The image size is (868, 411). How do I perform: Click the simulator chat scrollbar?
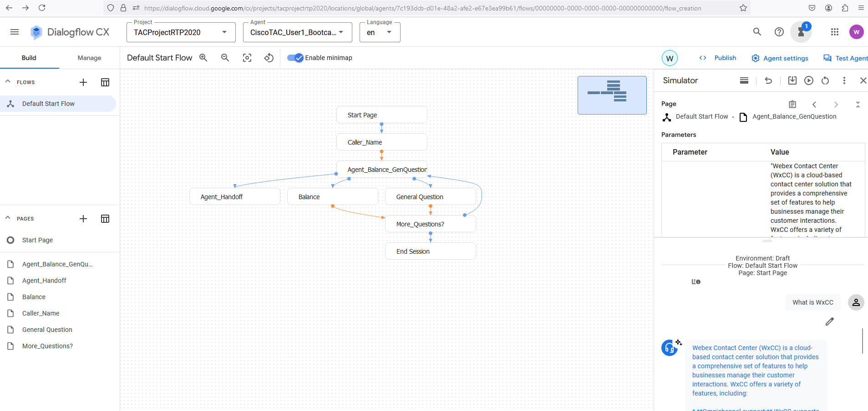[863, 341]
